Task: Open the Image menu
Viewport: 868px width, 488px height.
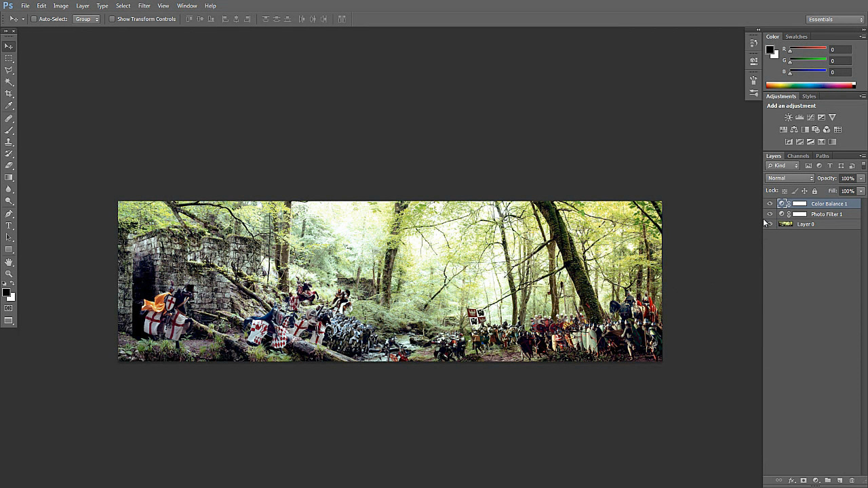Action: tap(61, 6)
